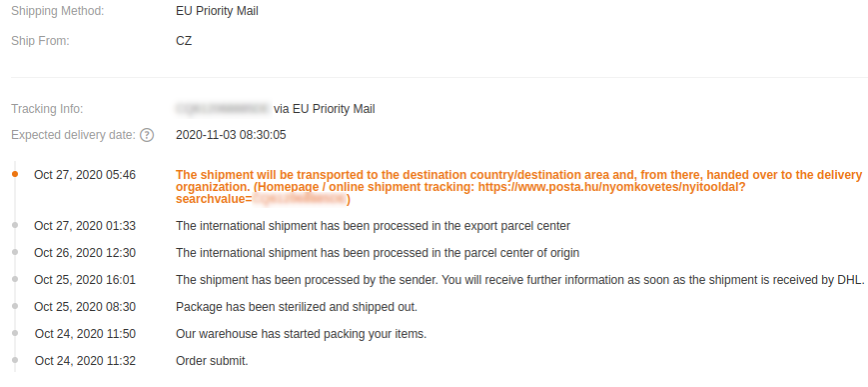This screenshot has width=868, height=387.
Task: Click the Oct 27 01:33 timeline dot
Action: coord(15,225)
